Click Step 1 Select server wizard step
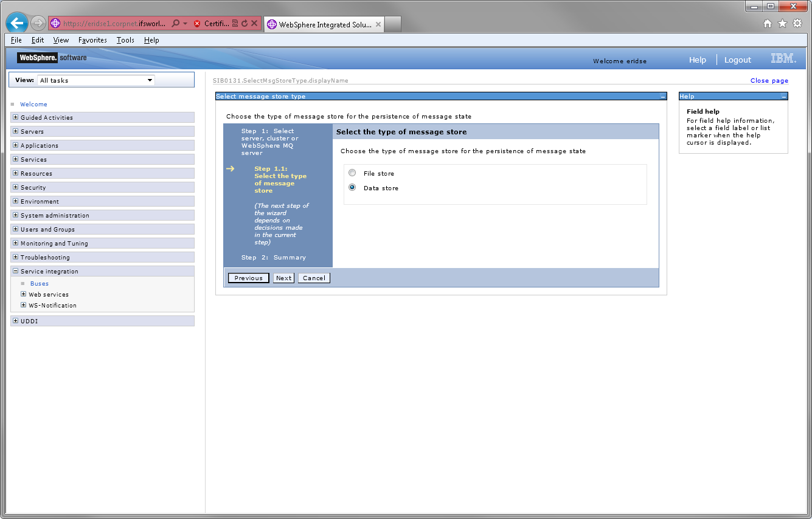The image size is (812, 519). point(270,142)
